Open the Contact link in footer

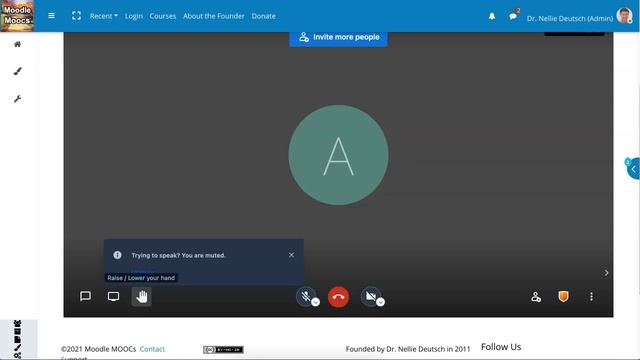click(152, 349)
